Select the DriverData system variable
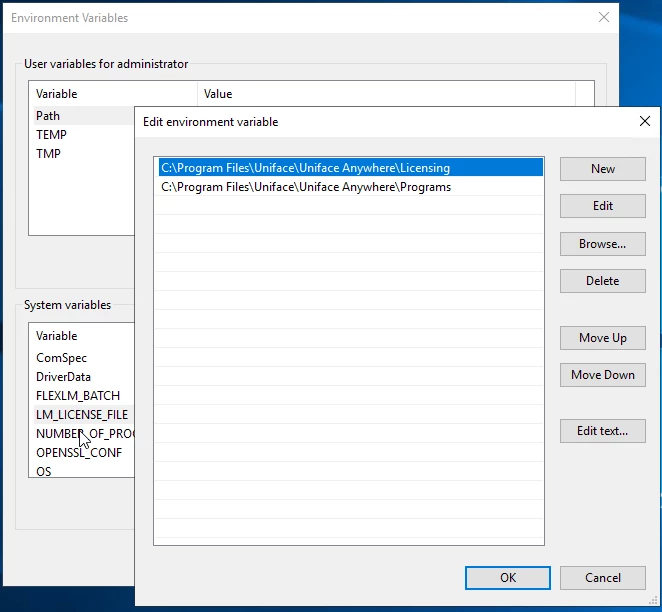Screen dimensions: 662x612 point(84,377)
